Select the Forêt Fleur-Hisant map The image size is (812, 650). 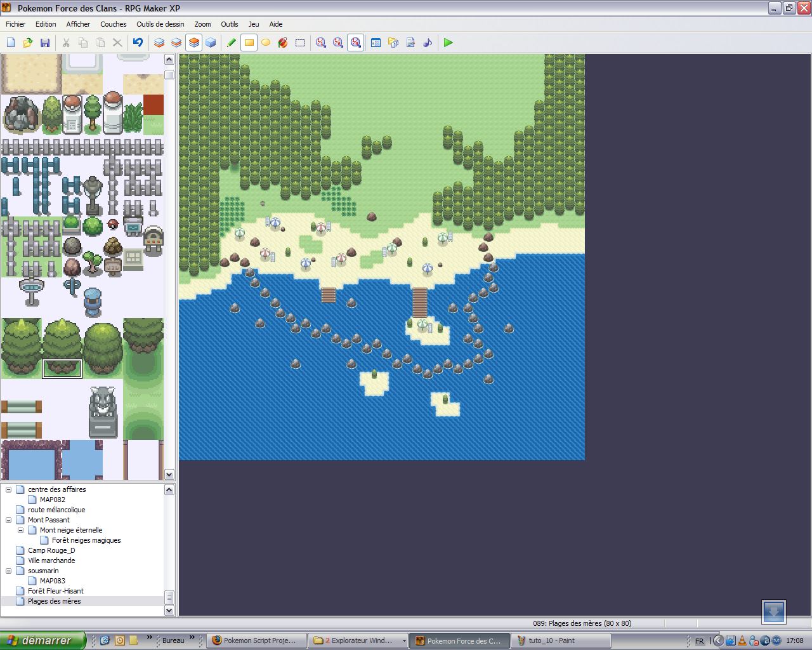click(x=56, y=591)
